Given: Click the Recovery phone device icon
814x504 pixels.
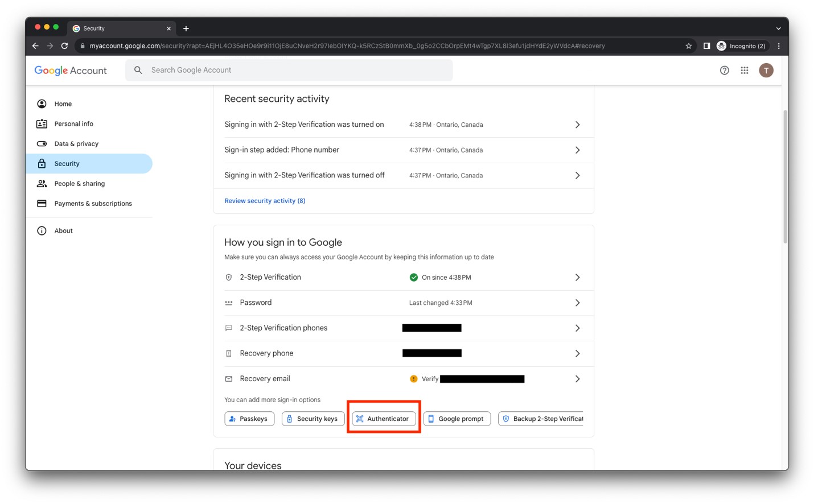Looking at the screenshot, I should [229, 354].
